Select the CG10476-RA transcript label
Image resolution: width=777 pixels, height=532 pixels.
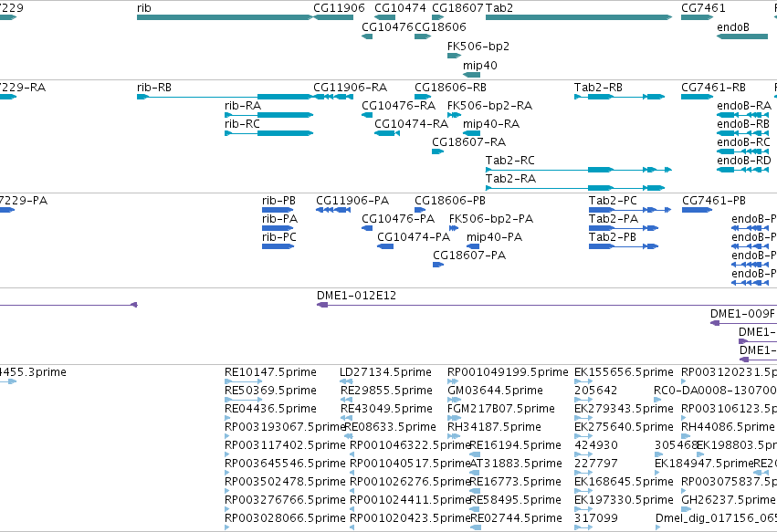coord(398,106)
